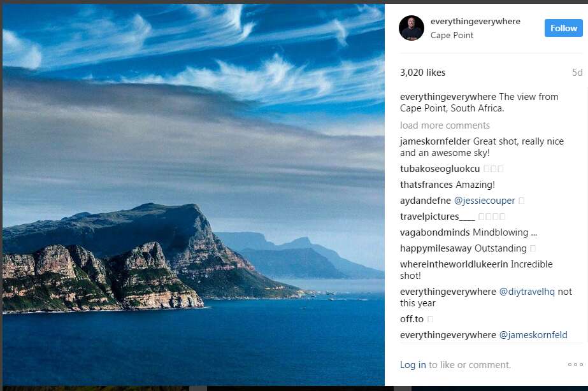Screen dimensions: 588x391
Task: Click the Cape Point landscape photo
Action: pos(194,195)
